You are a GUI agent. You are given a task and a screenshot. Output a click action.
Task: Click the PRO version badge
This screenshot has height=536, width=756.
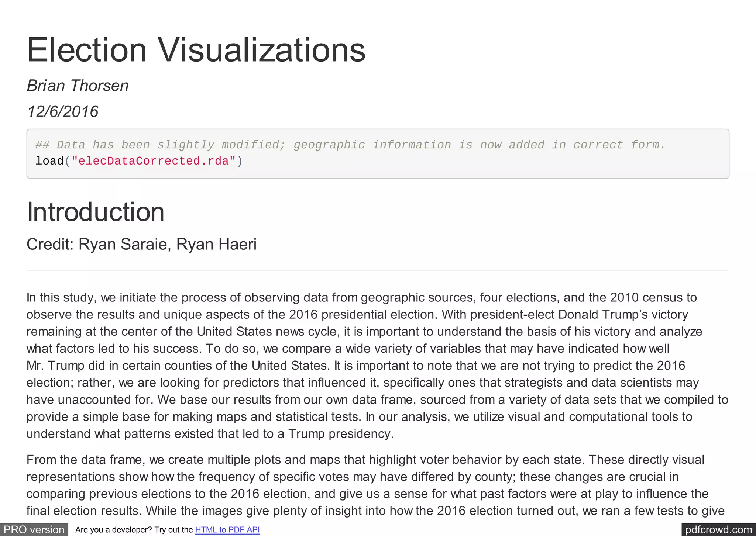click(x=34, y=530)
